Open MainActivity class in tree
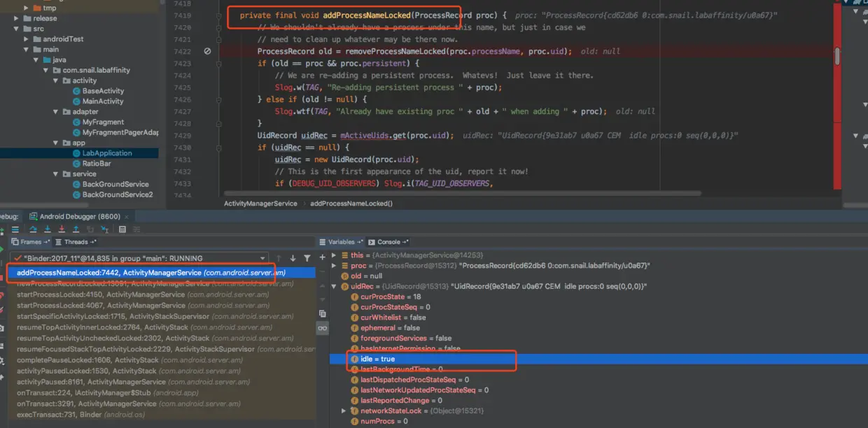The width and height of the screenshot is (868, 428). [97, 101]
